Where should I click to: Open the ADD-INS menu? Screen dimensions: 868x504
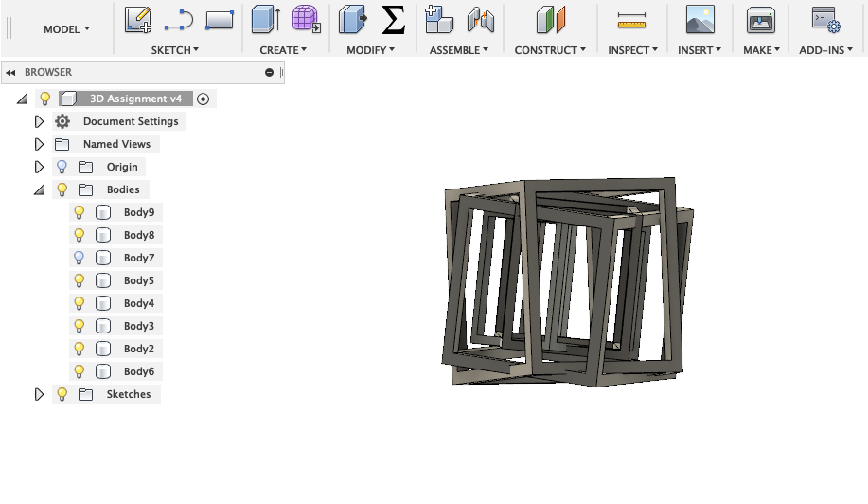click(x=825, y=50)
